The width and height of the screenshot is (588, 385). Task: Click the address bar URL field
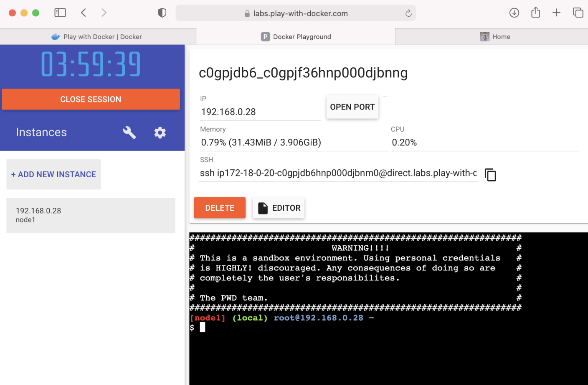pyautogui.click(x=296, y=13)
